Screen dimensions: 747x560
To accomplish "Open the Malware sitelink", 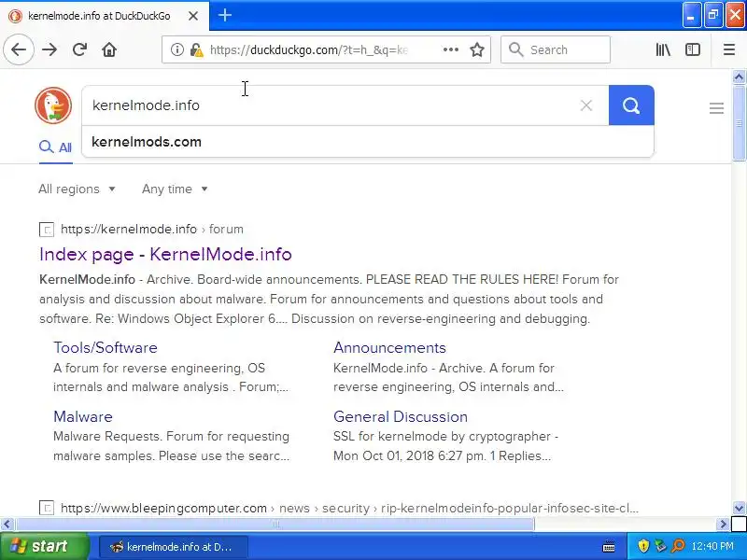I will coord(83,416).
